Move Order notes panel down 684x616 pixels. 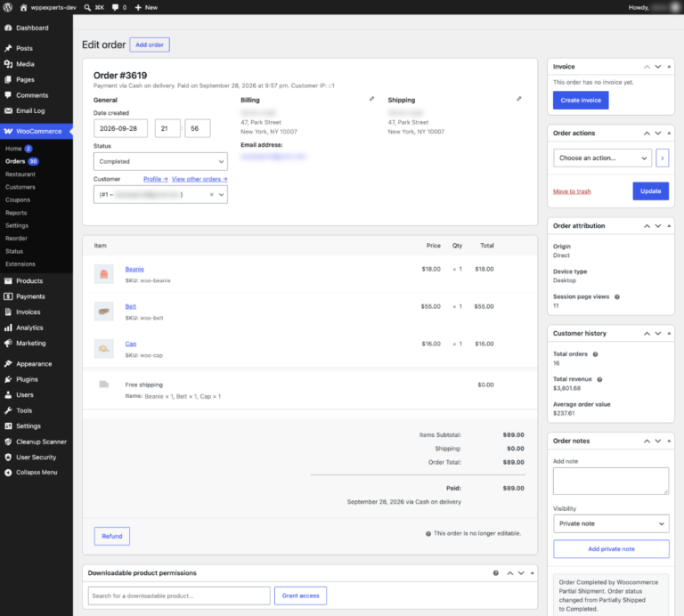tap(658, 442)
